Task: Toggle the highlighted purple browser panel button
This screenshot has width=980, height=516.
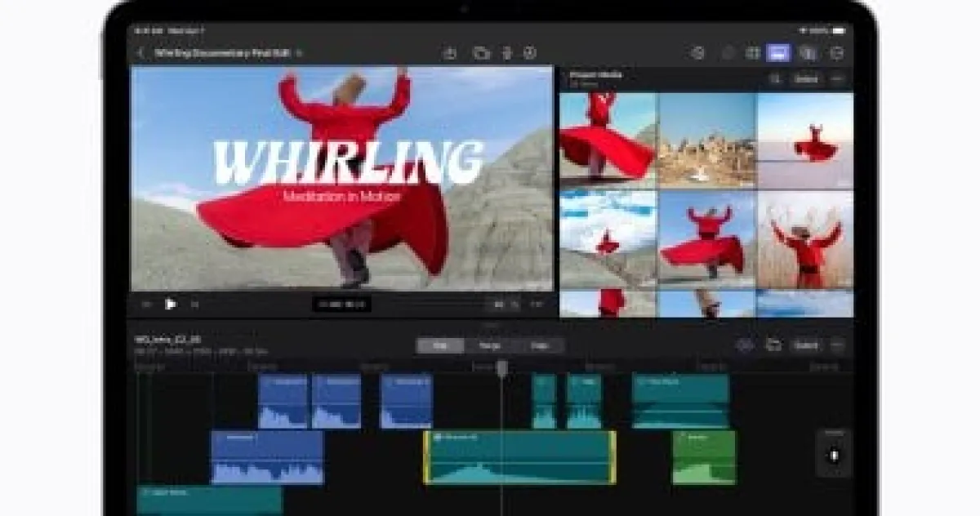Action: point(778,53)
